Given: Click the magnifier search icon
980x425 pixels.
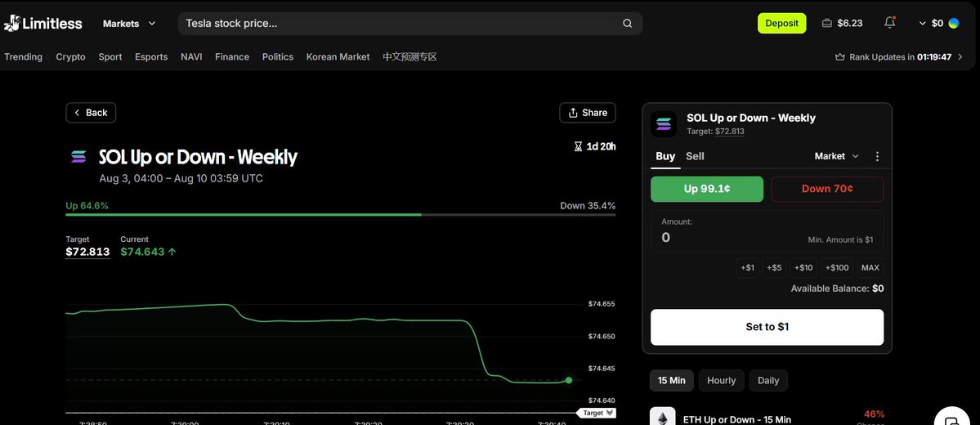Looking at the screenshot, I should (x=628, y=24).
